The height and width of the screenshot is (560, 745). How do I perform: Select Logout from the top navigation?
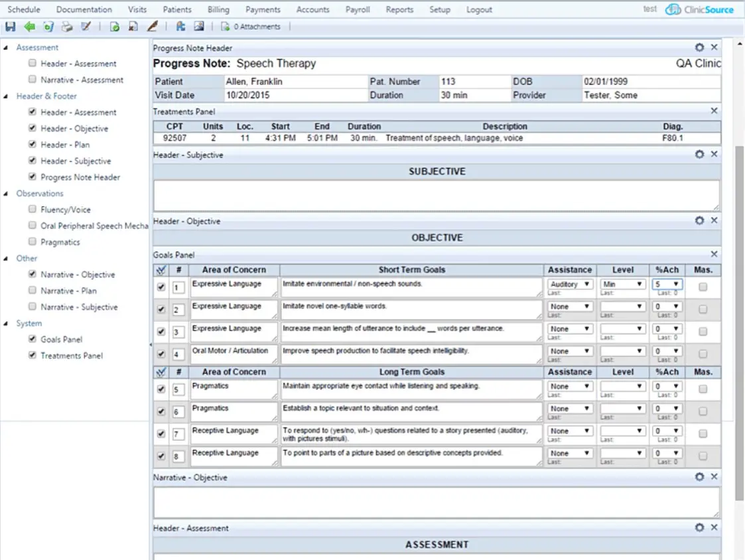479,9
